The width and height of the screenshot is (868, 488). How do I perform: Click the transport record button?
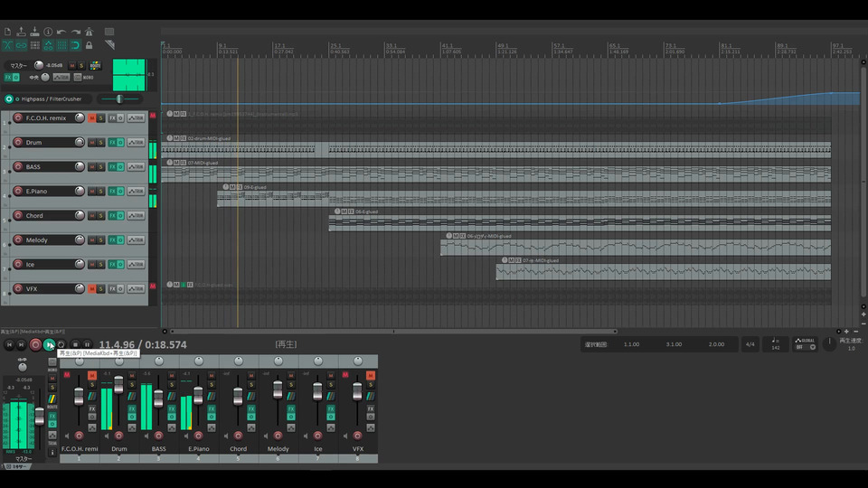click(35, 344)
